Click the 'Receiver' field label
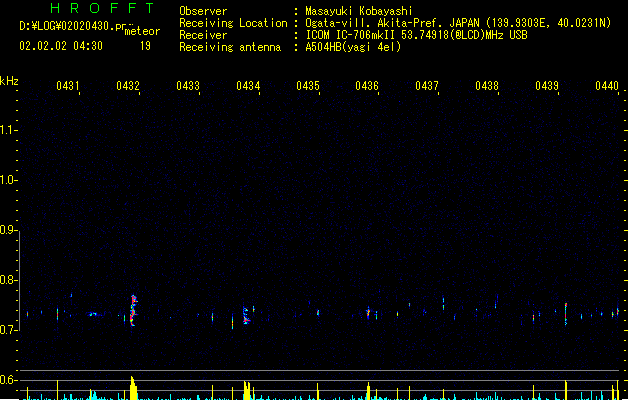629x400 pixels. (x=203, y=35)
